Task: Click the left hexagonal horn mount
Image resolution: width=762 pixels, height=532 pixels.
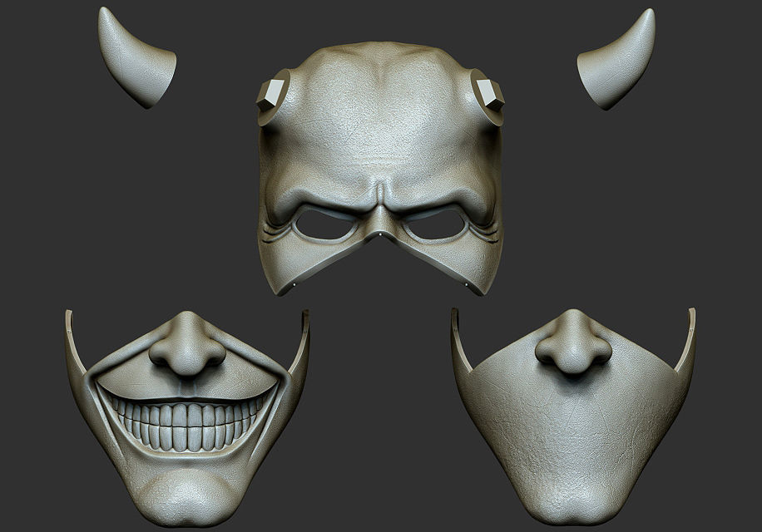Action: tap(270, 96)
